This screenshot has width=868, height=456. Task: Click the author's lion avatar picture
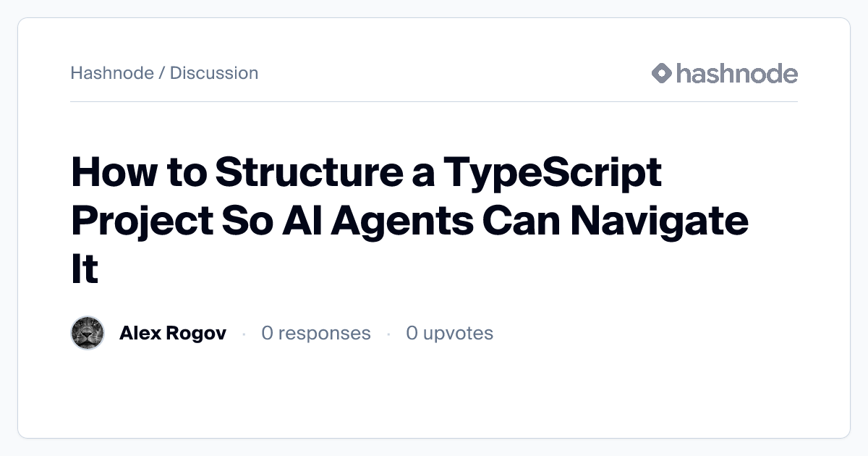(x=88, y=333)
